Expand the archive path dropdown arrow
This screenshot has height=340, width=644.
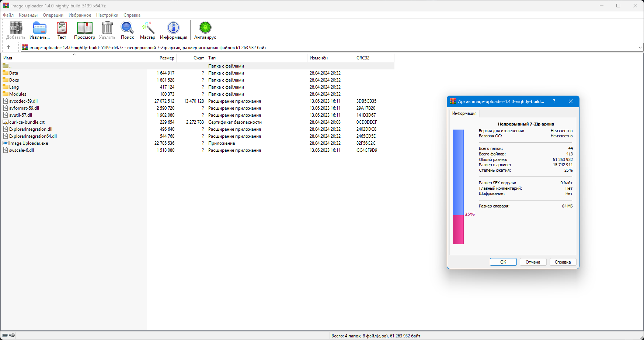pyautogui.click(x=640, y=48)
